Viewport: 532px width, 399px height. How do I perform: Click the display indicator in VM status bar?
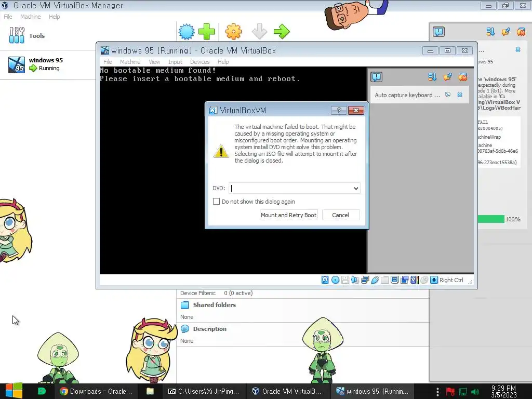pos(395,280)
